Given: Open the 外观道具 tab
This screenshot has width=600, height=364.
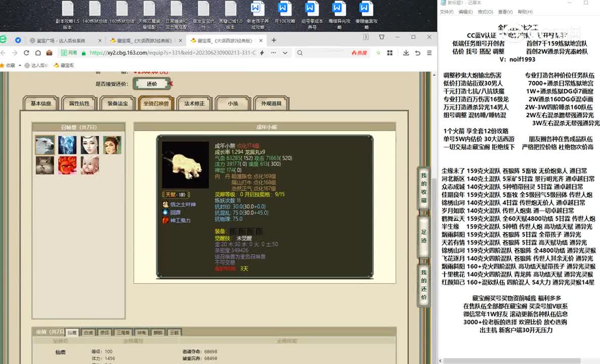Looking at the screenshot, I should pyautogui.click(x=271, y=104).
